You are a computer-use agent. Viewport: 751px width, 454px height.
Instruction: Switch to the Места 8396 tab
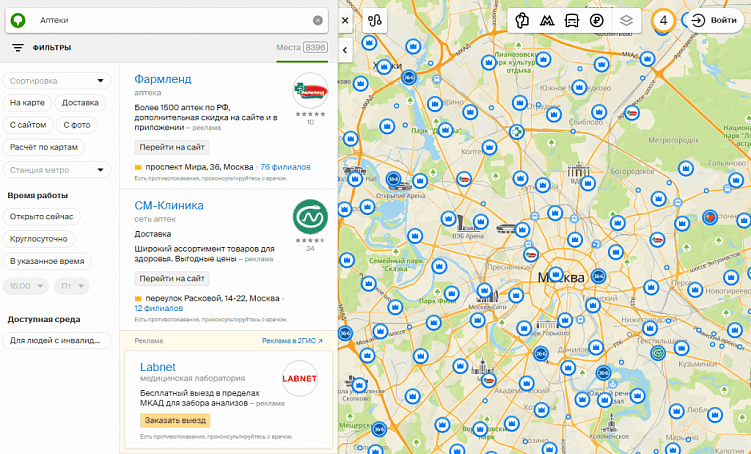(302, 47)
